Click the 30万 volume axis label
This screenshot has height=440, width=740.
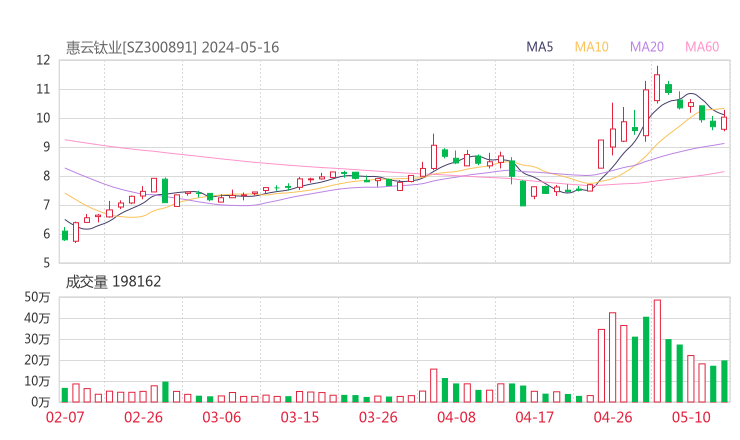tap(37, 339)
